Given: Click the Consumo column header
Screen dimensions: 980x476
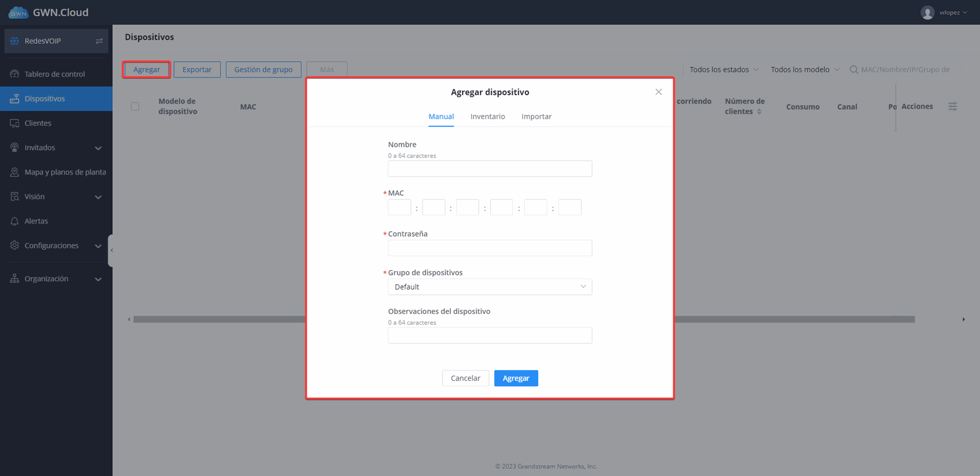Looking at the screenshot, I should click(803, 107).
